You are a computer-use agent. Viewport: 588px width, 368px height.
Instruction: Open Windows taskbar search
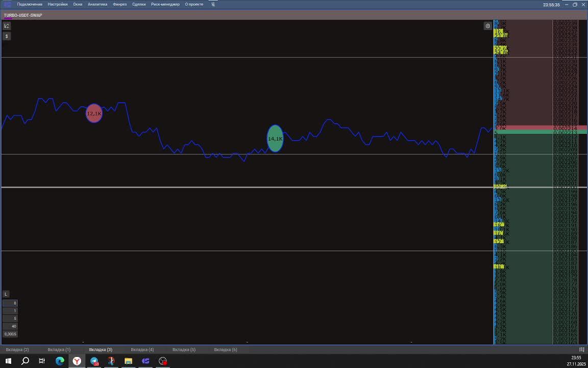(25, 361)
